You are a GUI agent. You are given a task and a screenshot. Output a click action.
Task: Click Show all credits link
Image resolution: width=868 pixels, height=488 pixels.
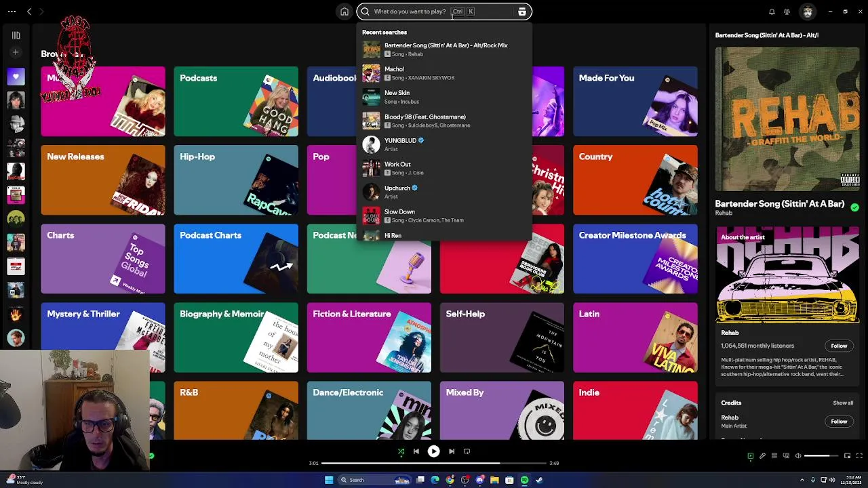pyautogui.click(x=843, y=403)
